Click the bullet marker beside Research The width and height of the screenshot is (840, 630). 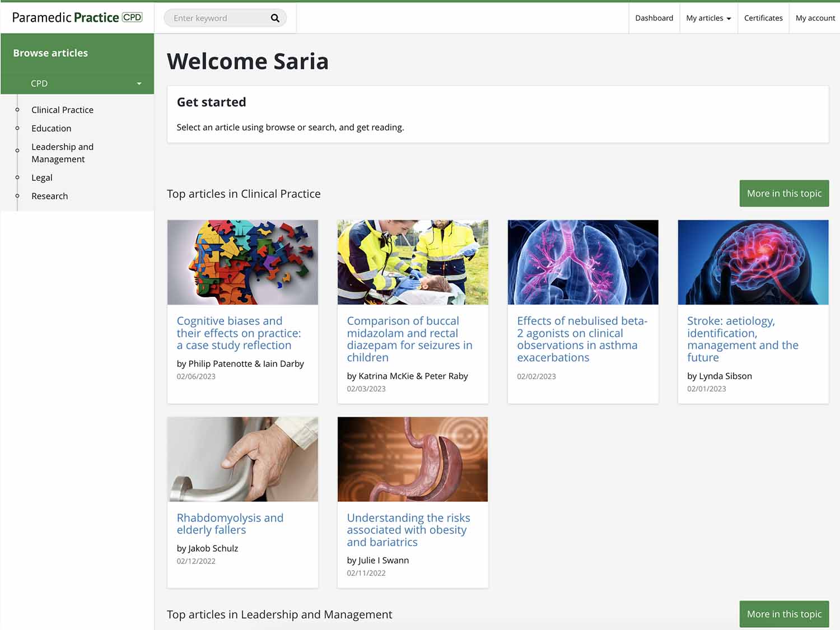click(17, 196)
